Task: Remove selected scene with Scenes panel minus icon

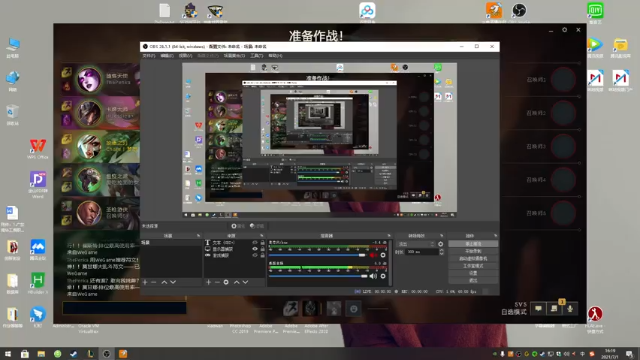Action: point(154,282)
